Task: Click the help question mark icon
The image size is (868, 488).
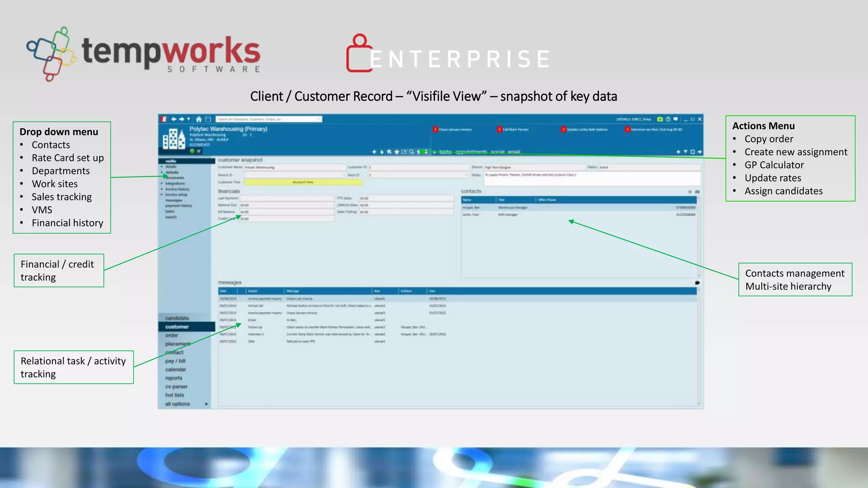Action: click(668, 119)
